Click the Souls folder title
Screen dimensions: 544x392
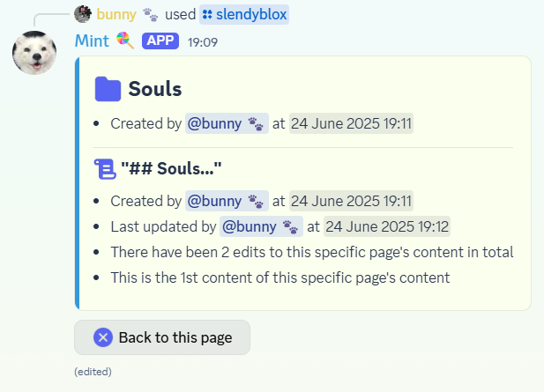pyautogui.click(x=155, y=89)
